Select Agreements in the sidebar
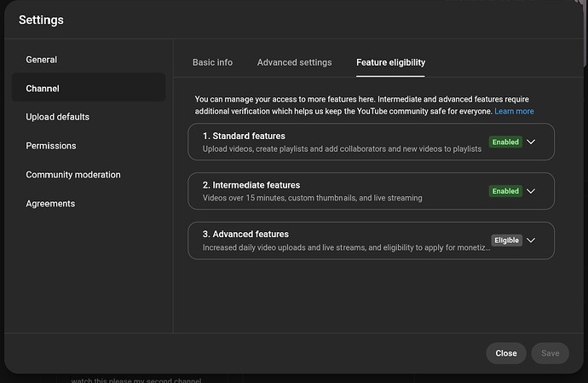This screenshot has width=588, height=383. point(50,204)
